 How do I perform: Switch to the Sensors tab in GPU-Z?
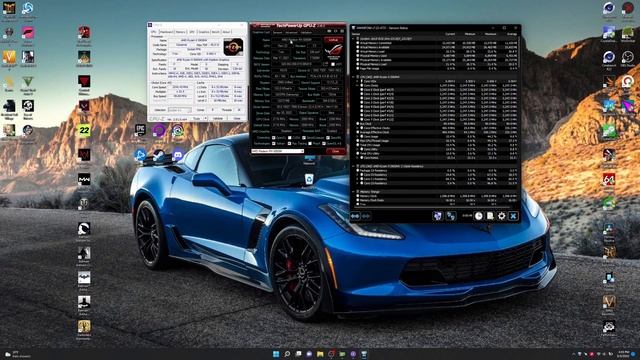(x=278, y=33)
